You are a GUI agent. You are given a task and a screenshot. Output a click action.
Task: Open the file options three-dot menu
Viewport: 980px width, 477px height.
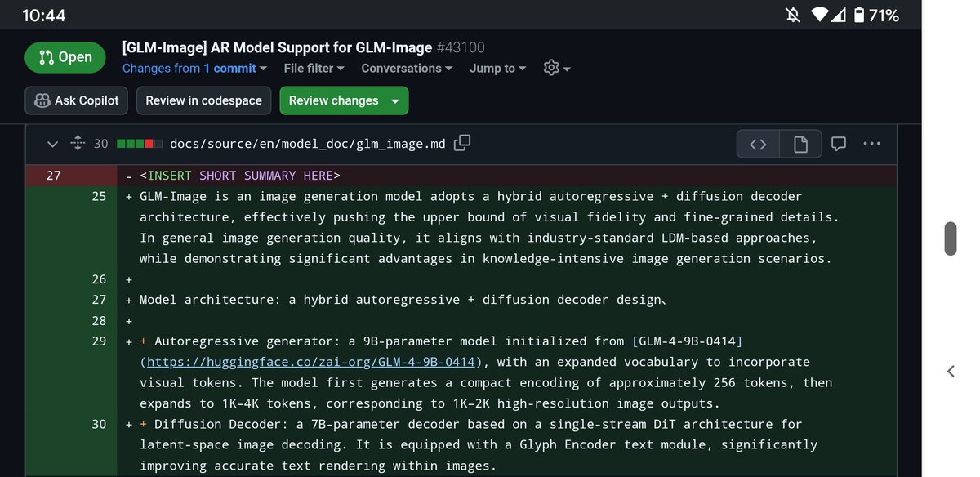click(871, 145)
